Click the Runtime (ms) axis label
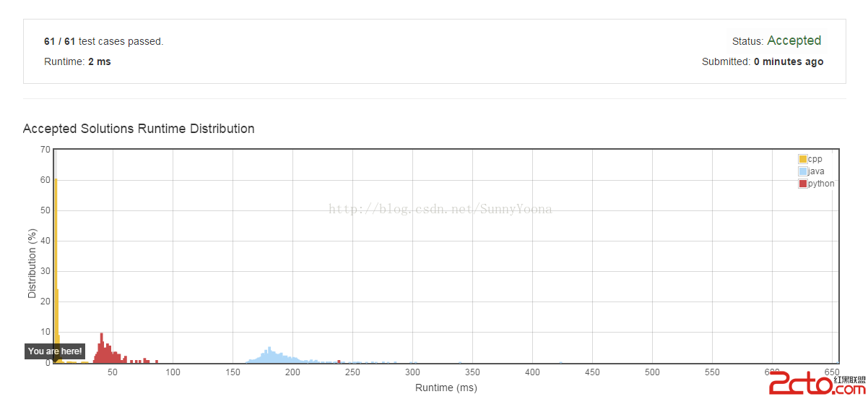 coord(446,388)
